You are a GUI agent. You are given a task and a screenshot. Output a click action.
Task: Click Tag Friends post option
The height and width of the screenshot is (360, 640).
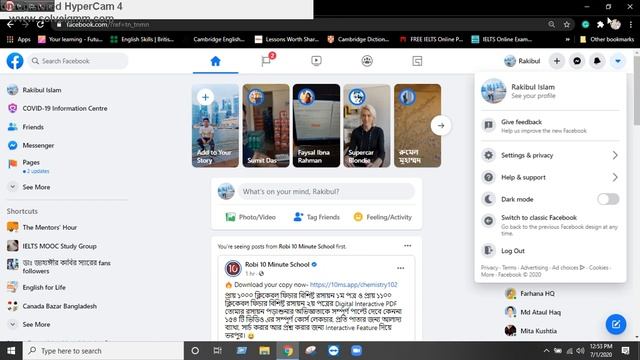click(x=317, y=217)
